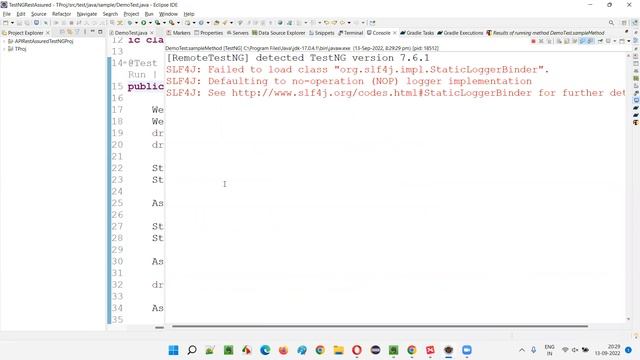Open Firefox from the taskbar
Viewport: 640px width, 360px height.
click(283, 350)
